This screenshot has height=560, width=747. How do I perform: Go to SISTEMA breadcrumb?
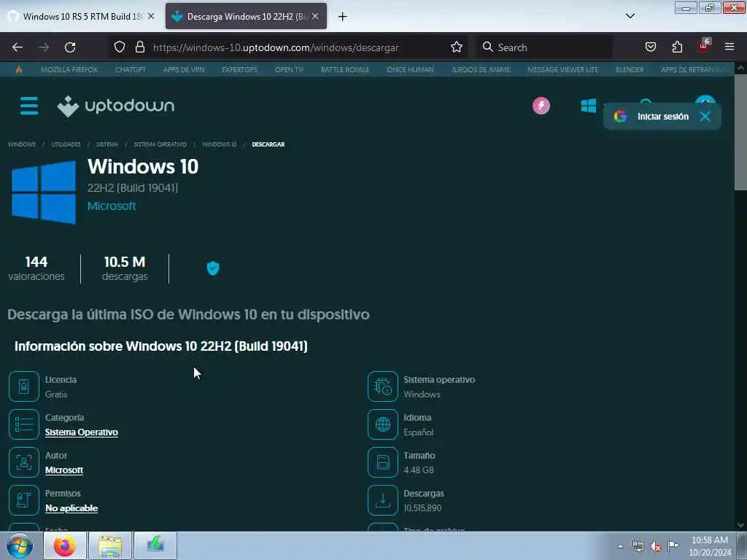coord(107,144)
